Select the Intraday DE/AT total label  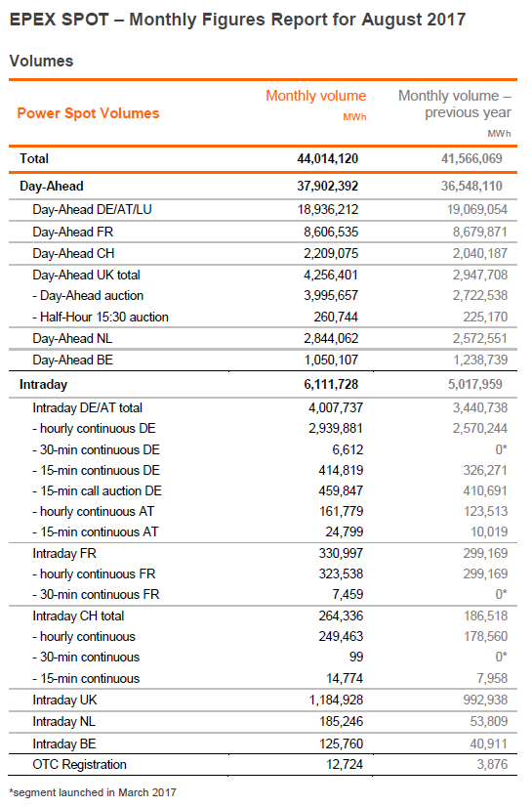point(88,408)
